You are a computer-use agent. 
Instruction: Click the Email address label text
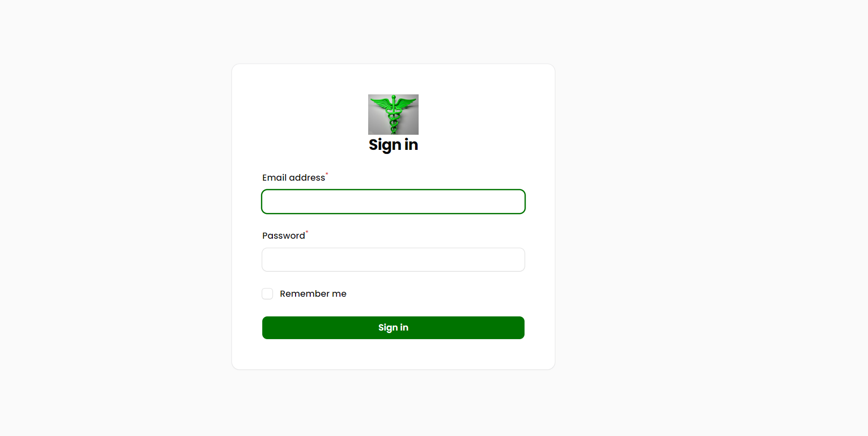[x=294, y=178]
